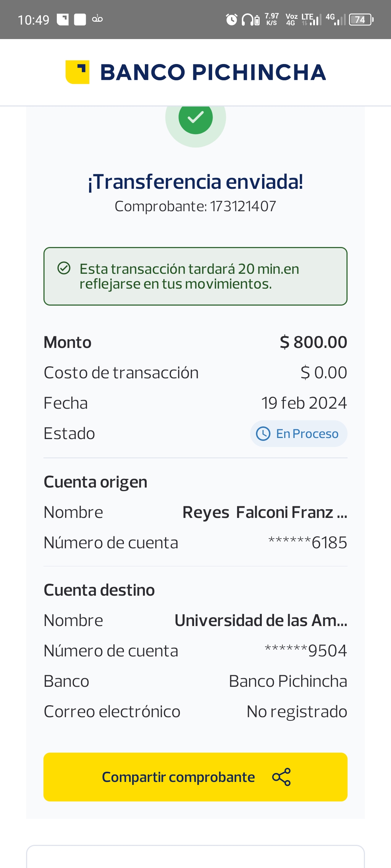
Task: Tap the BANCO PICHINCHA header title
Action: pyautogui.click(x=213, y=72)
